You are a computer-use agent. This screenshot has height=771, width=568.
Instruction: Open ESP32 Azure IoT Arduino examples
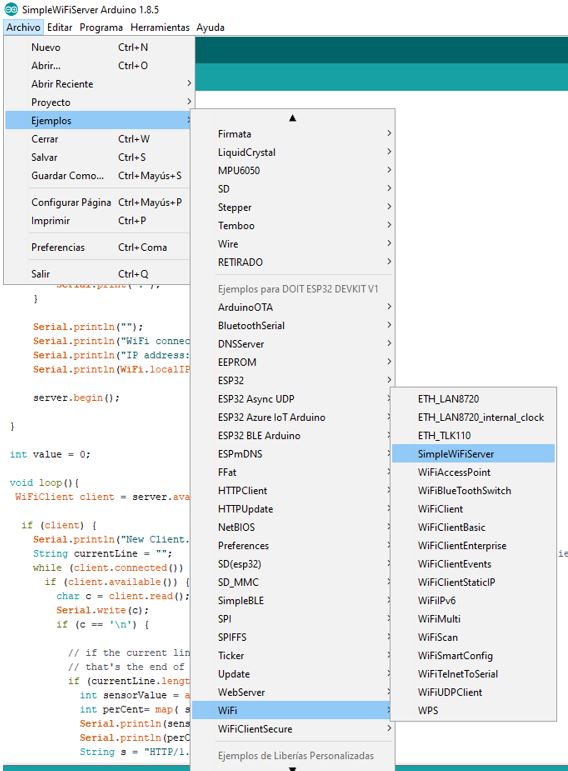[x=293, y=417]
